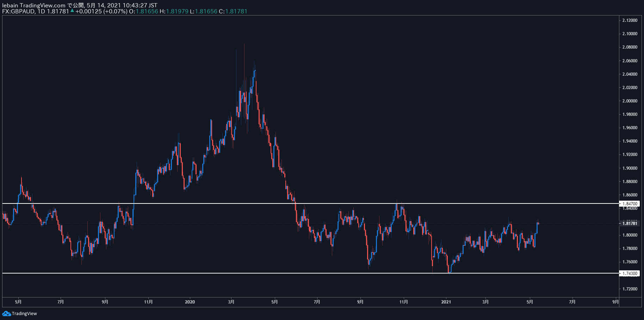Viewport: 644px width, 320px height.
Task: Click the 2.12000 price axis label
Action: 630,20
